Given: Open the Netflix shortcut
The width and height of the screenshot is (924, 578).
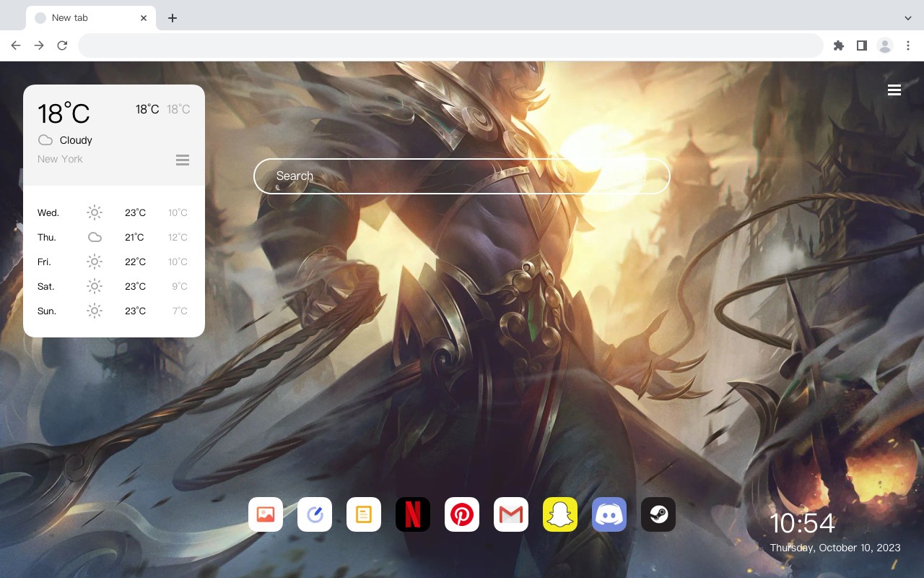Looking at the screenshot, I should [413, 514].
